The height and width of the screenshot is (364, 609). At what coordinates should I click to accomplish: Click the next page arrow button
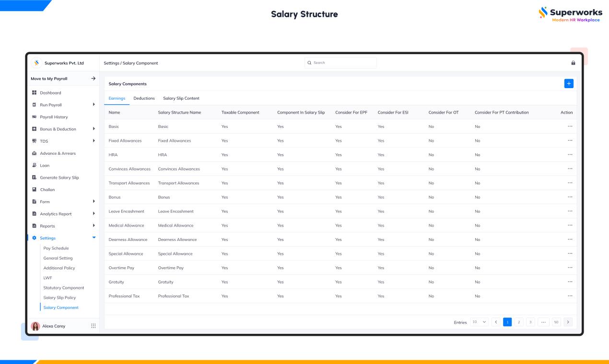click(568, 322)
